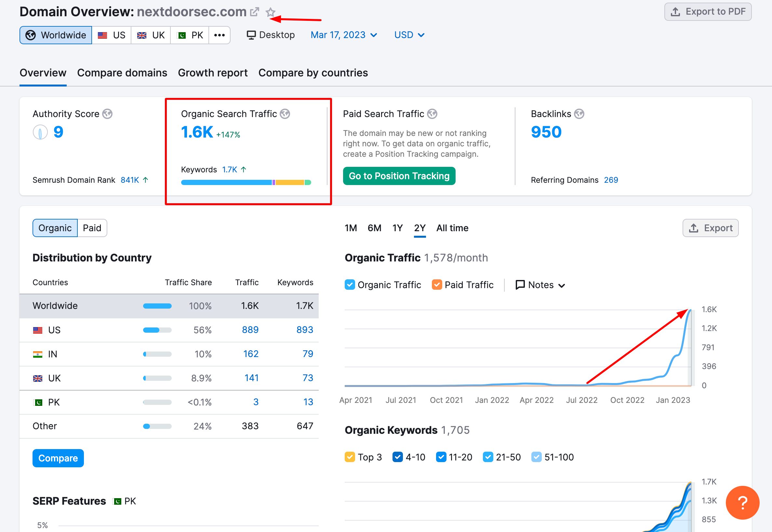Click the Traffic Share column header

tap(188, 283)
